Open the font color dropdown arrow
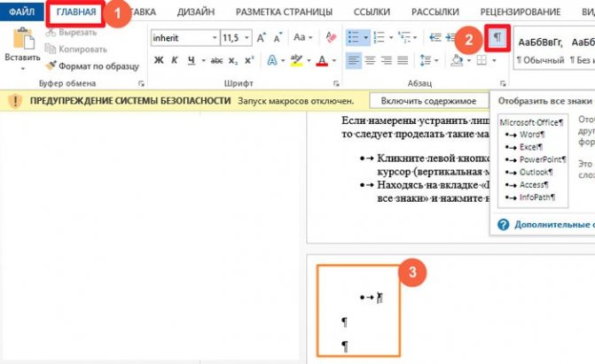 coord(334,60)
